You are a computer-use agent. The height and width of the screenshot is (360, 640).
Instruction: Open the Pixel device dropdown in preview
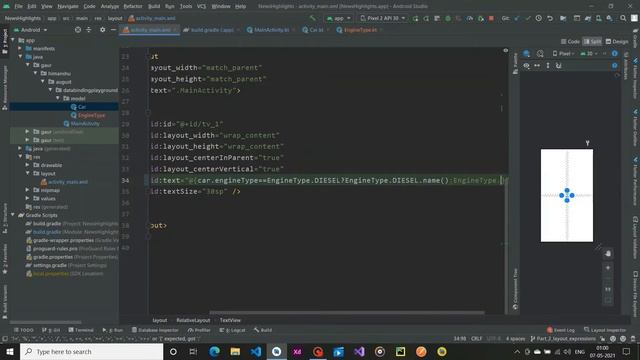click(563, 53)
